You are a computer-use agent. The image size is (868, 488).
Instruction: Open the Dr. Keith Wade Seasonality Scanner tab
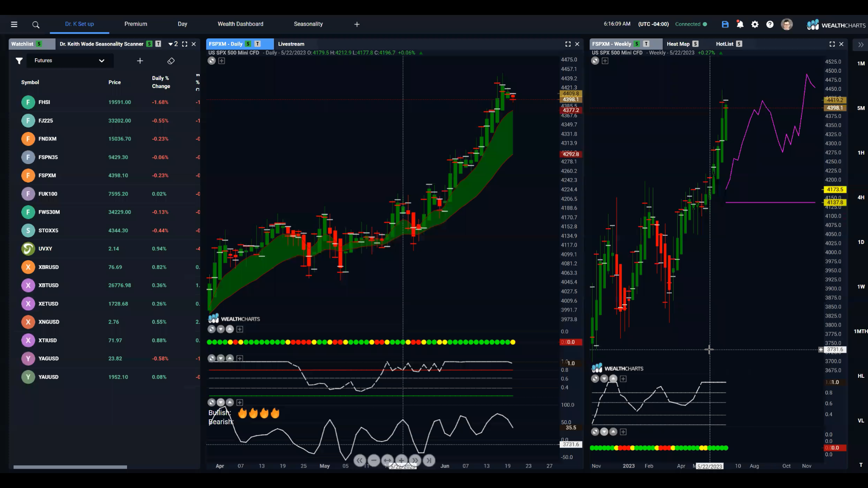[x=101, y=44]
